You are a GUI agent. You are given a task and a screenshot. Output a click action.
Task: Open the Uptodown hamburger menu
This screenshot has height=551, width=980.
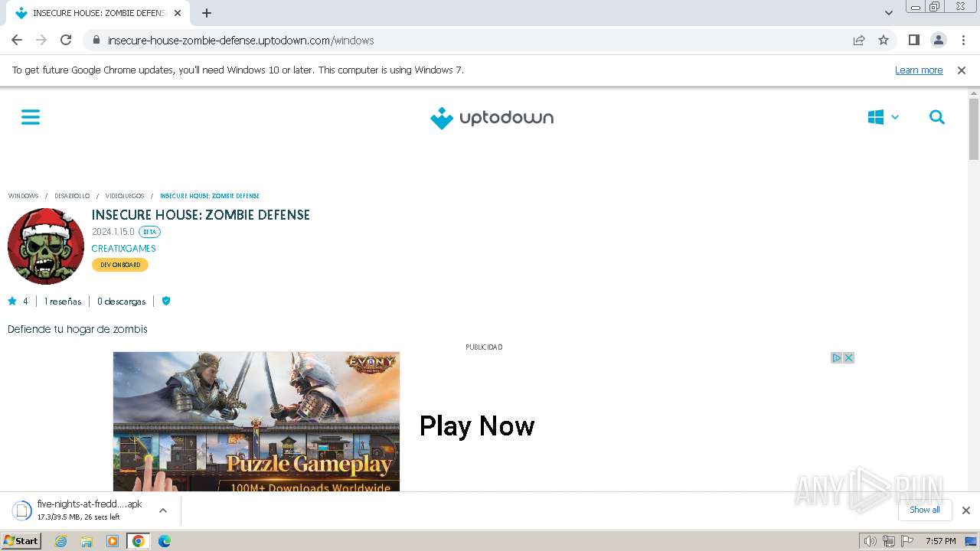coord(31,117)
